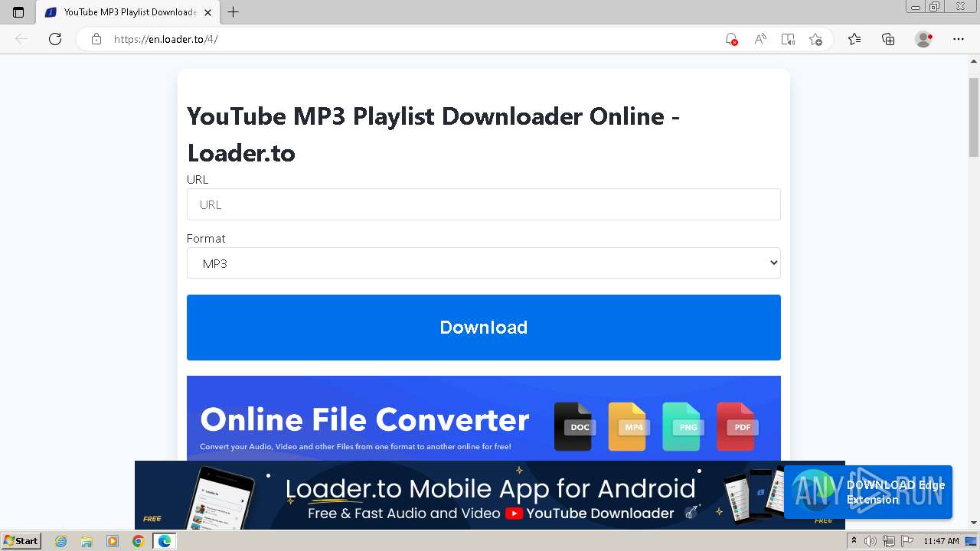Viewport: 980px width, 551px height.
Task: Launch Internet Explorer from taskbar
Action: (61, 541)
